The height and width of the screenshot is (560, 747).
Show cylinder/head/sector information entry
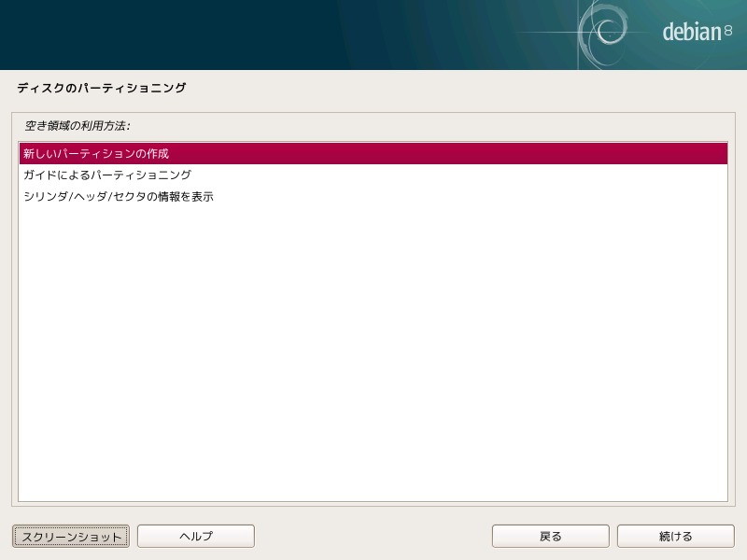(373, 196)
